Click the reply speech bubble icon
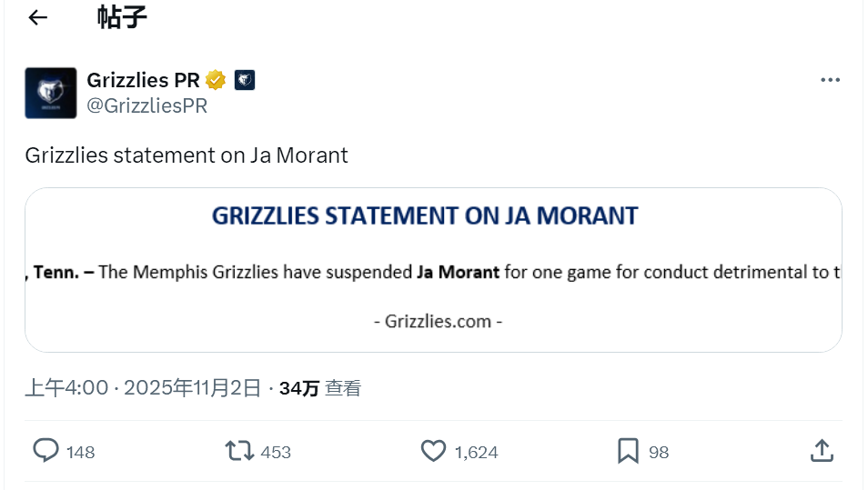The height and width of the screenshot is (490, 868). (x=45, y=450)
